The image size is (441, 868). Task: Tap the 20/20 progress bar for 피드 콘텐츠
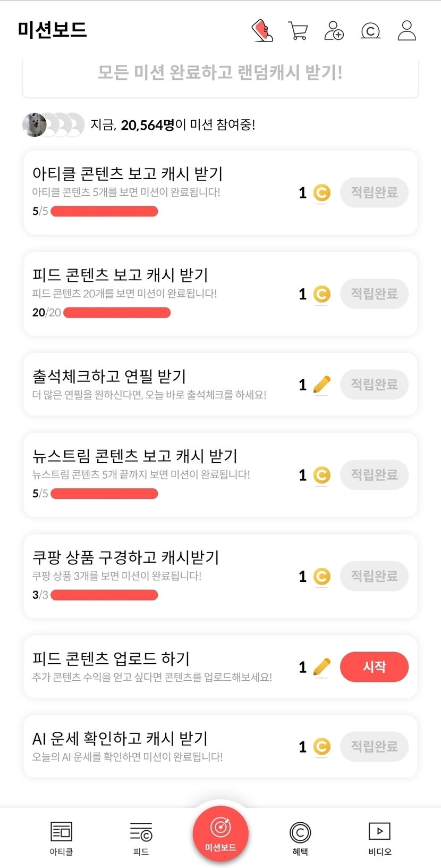coord(117,313)
